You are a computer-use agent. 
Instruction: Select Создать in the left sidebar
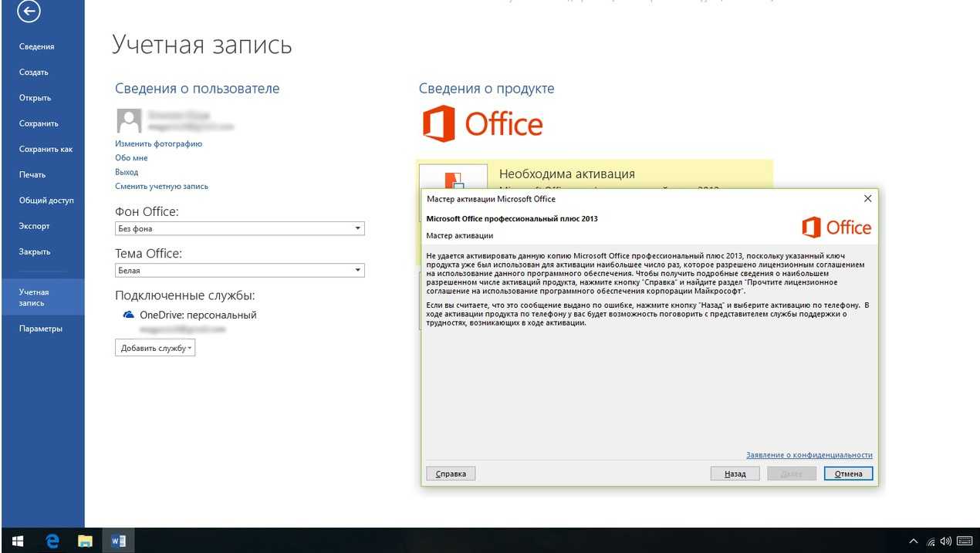(34, 72)
